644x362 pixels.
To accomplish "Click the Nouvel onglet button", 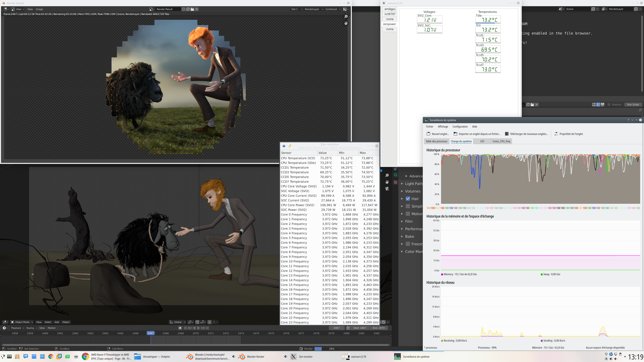I will click(x=438, y=134).
